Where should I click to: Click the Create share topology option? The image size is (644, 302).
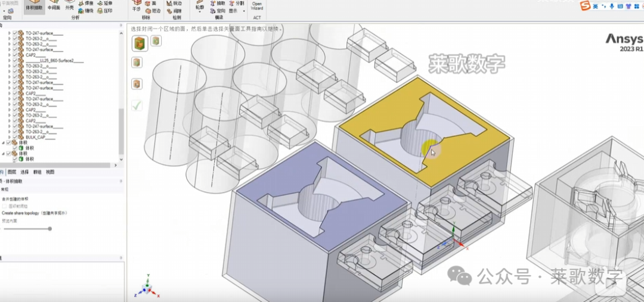click(34, 213)
